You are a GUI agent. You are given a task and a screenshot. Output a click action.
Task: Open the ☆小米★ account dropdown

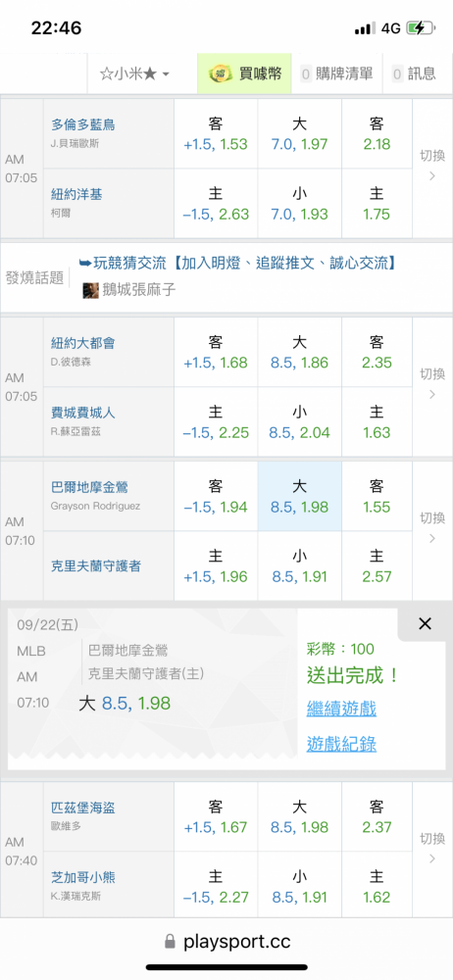[x=134, y=73]
